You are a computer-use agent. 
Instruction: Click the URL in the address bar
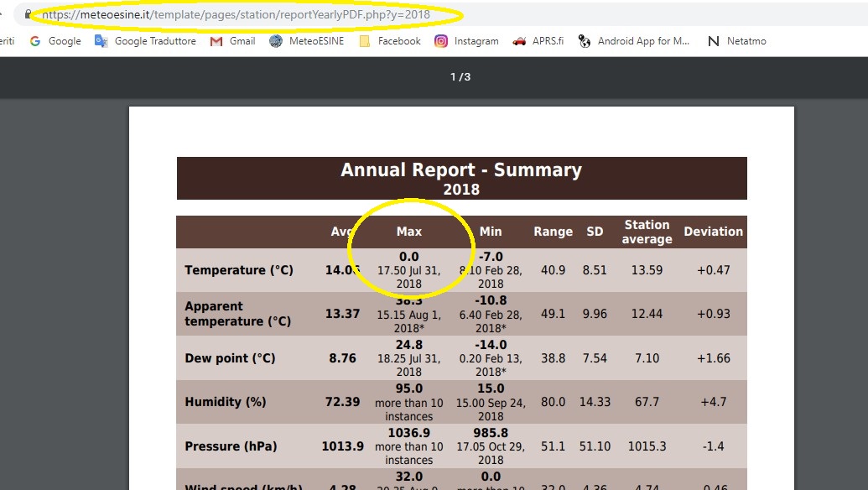[236, 14]
